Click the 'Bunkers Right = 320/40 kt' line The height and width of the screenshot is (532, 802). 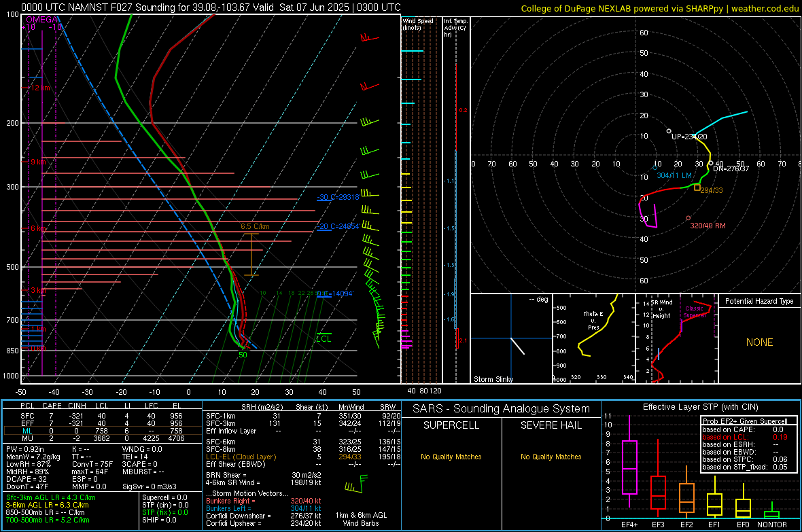264,501
